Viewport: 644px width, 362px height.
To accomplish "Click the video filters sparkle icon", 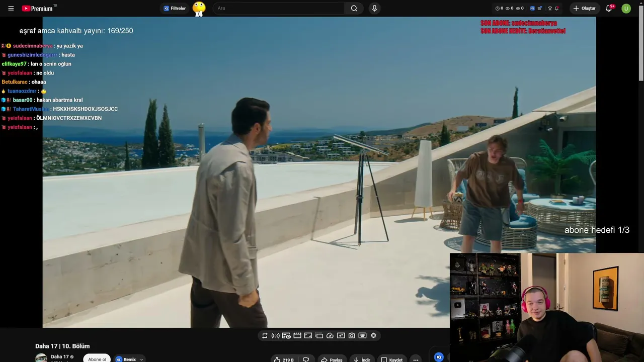I will 341,336.
